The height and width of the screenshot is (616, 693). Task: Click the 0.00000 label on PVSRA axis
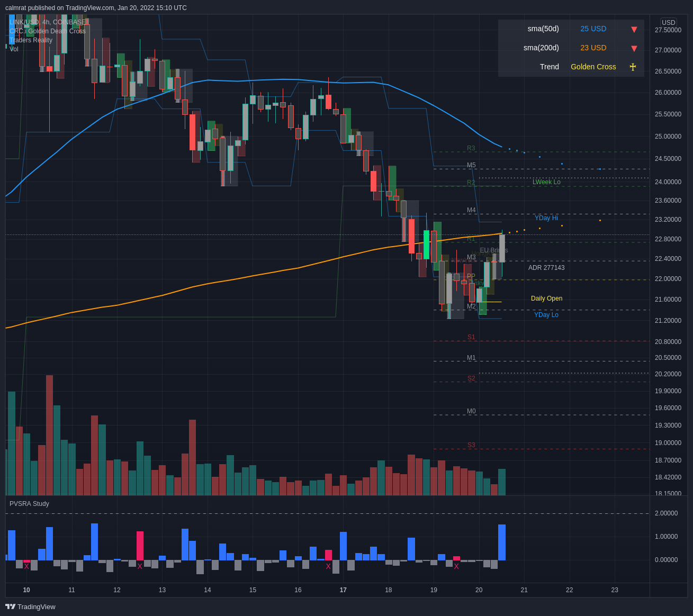[666, 560]
